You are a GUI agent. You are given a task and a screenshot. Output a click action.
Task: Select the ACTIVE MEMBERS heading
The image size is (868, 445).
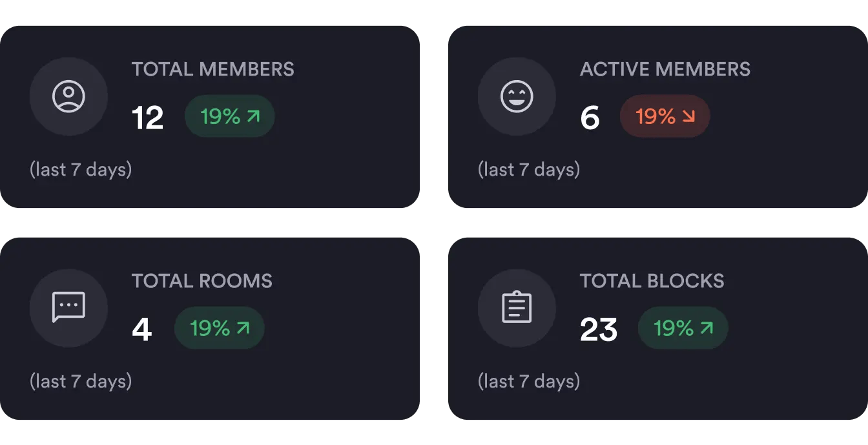click(665, 69)
